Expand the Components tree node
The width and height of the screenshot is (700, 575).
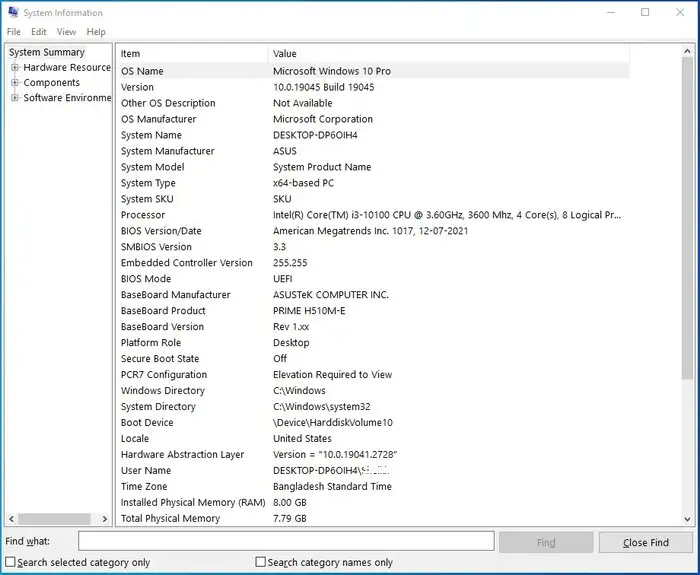(15, 83)
